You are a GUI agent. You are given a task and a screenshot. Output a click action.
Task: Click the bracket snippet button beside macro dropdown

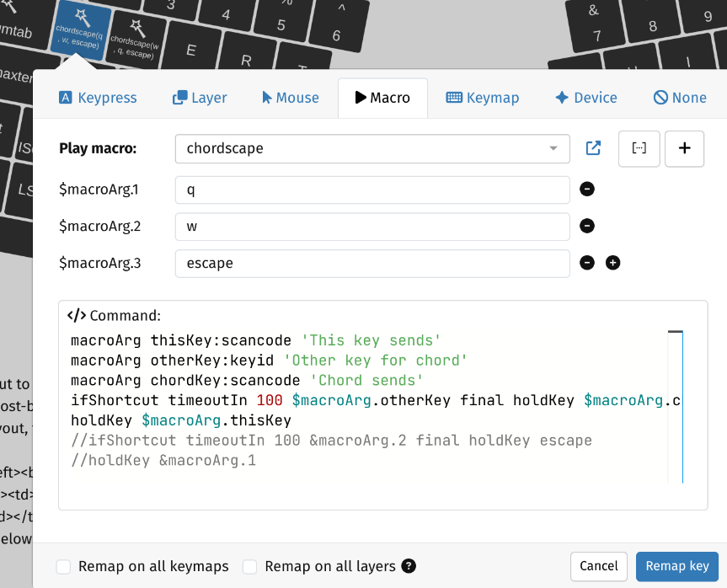[639, 148]
